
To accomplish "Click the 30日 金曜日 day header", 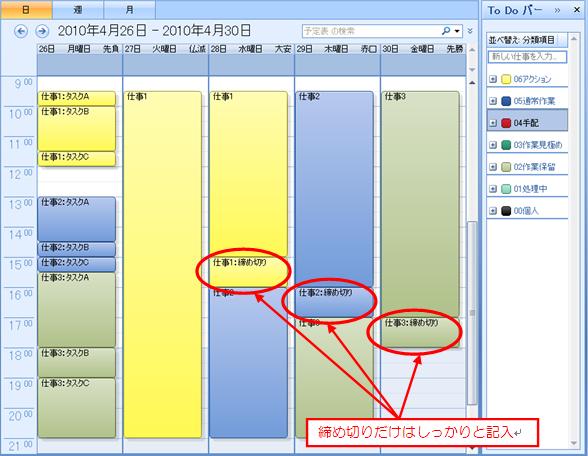I will point(423,49).
